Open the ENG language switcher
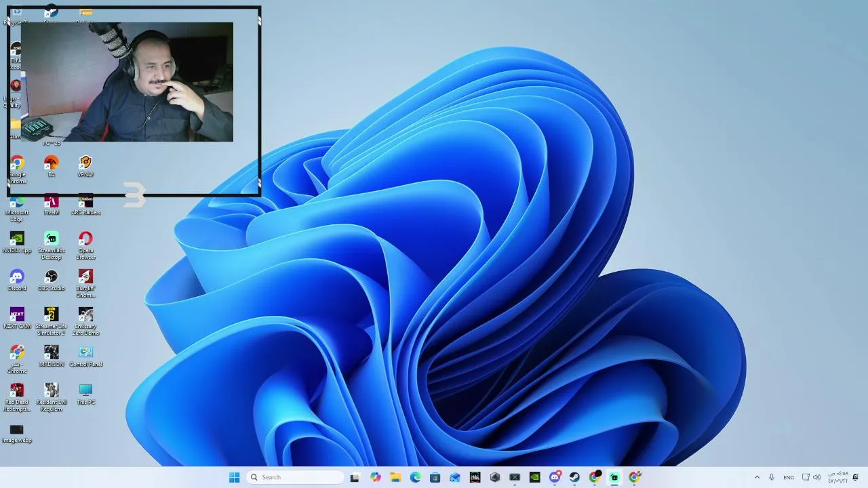 [x=789, y=477]
